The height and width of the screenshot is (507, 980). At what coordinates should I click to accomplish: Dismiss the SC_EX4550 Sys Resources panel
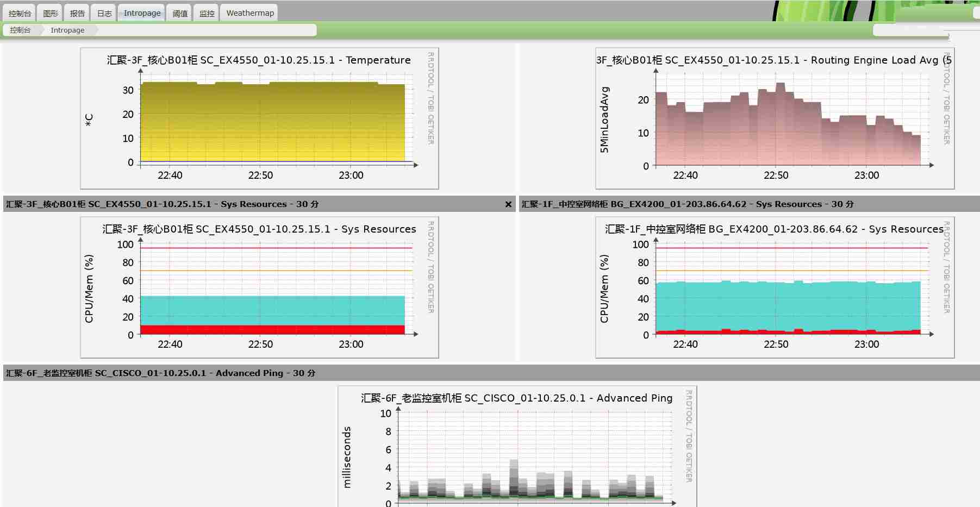508,204
